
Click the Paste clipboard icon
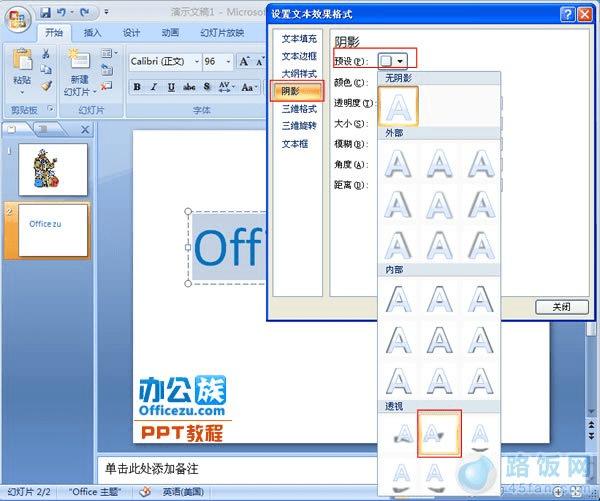coord(22,59)
